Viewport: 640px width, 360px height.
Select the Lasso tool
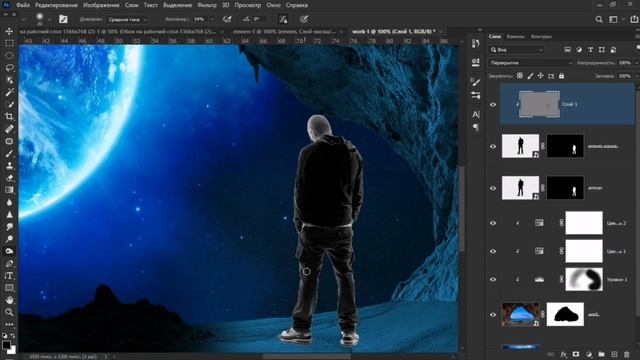[9, 68]
